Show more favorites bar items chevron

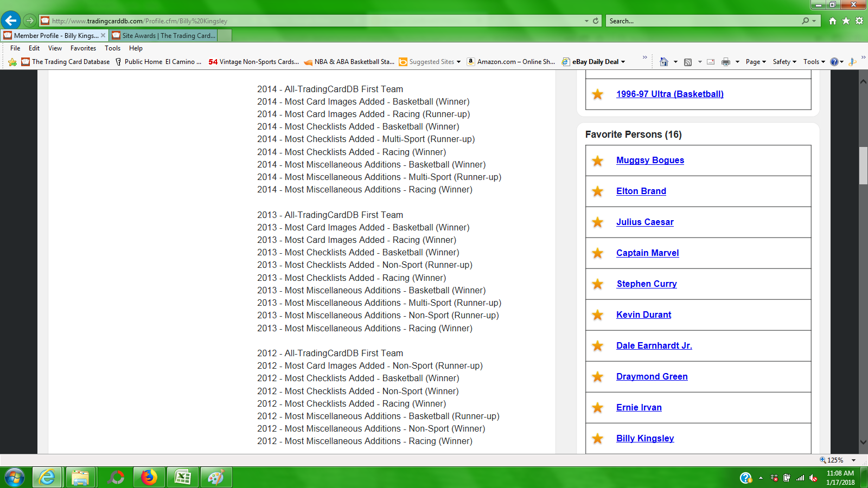click(644, 57)
